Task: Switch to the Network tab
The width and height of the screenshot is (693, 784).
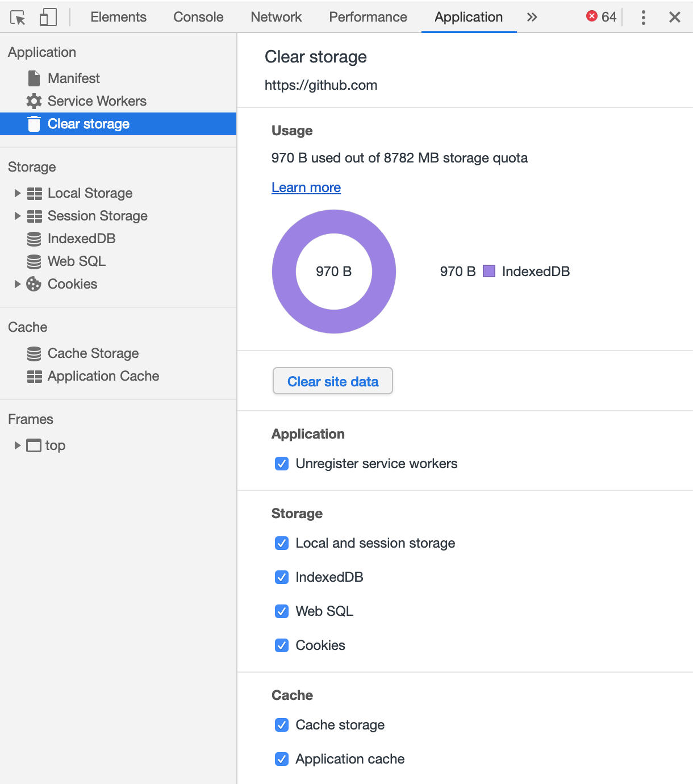Action: (x=276, y=17)
